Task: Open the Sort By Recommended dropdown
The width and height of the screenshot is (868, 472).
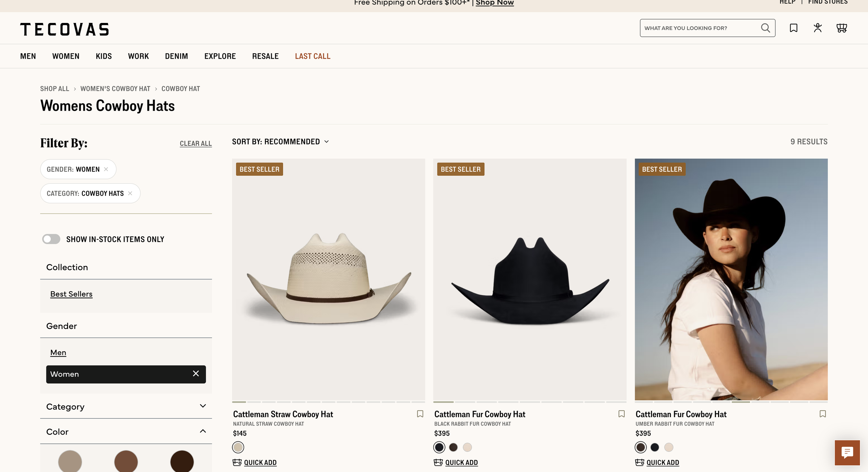Action: click(x=280, y=142)
